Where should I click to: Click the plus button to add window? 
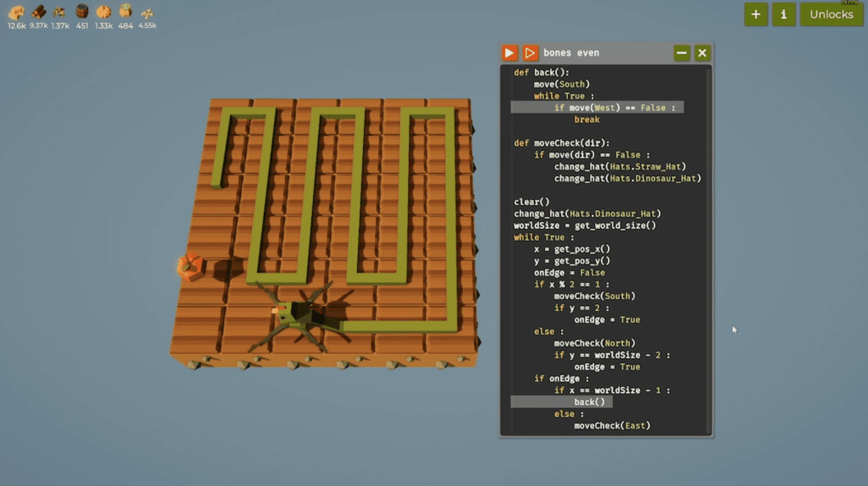pyautogui.click(x=755, y=15)
